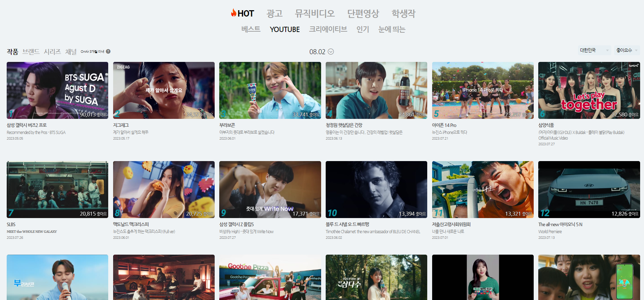Open the Goobne Pizza thumbnail
Viewport: 644px width, 300px height.
270,277
